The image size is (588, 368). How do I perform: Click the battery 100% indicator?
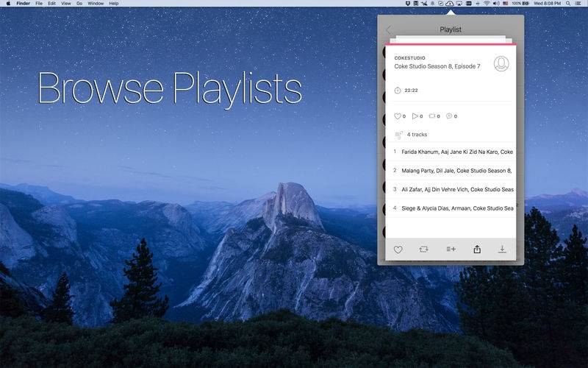[x=520, y=4]
